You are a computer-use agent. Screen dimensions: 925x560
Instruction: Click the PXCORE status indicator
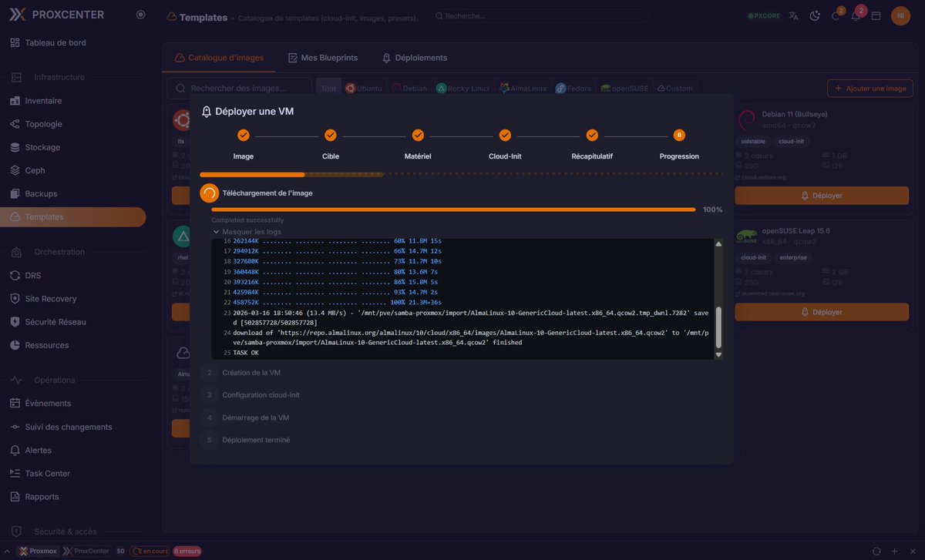point(764,15)
